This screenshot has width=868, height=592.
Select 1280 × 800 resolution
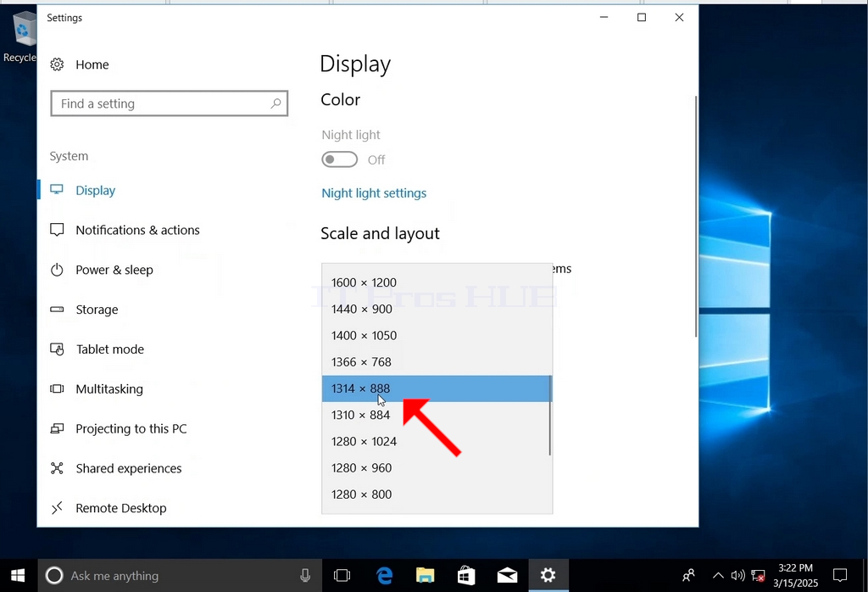click(437, 494)
